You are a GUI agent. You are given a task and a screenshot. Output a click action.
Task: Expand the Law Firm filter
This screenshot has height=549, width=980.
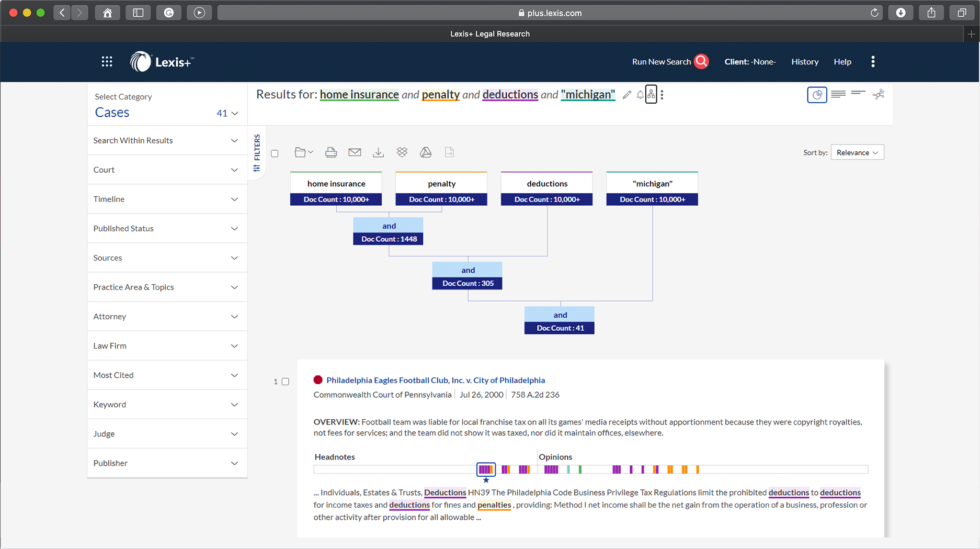[167, 345]
